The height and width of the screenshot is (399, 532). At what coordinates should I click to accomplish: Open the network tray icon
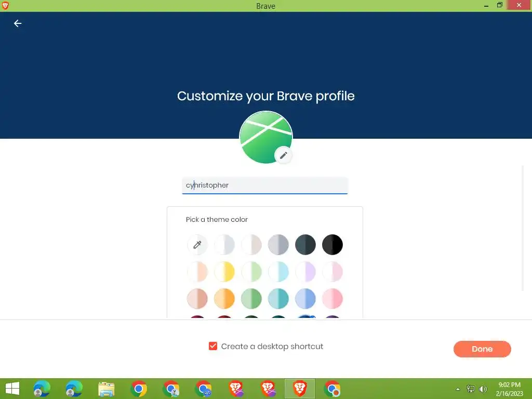(x=471, y=389)
